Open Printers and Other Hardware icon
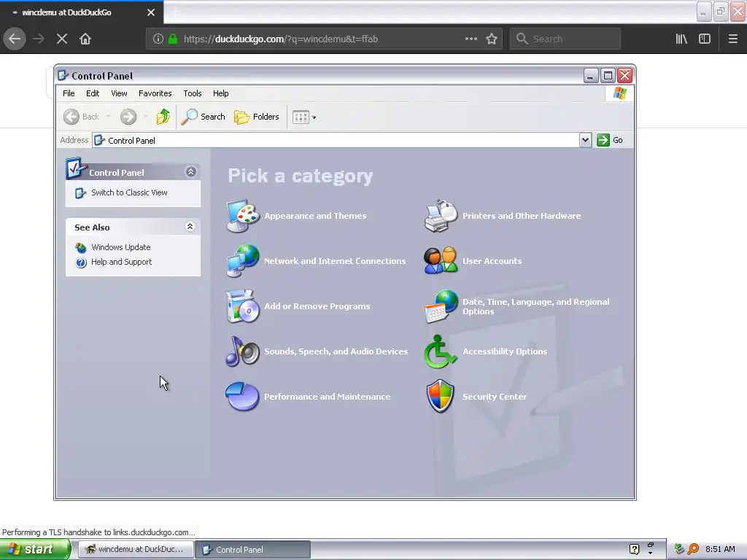Image resolution: width=747 pixels, height=560 pixels. pos(441,216)
